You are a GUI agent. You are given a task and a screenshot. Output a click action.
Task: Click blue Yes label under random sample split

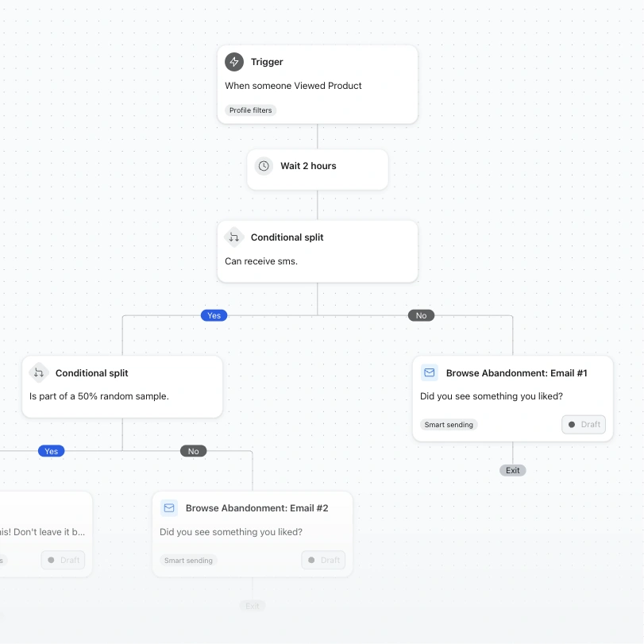(x=52, y=451)
